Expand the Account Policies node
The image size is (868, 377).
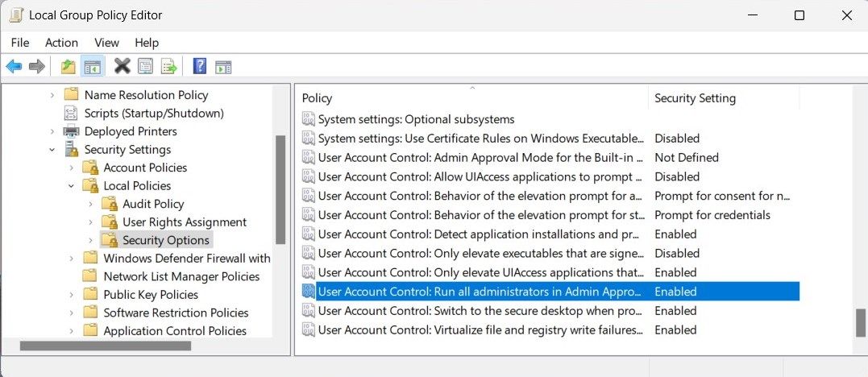(72, 168)
